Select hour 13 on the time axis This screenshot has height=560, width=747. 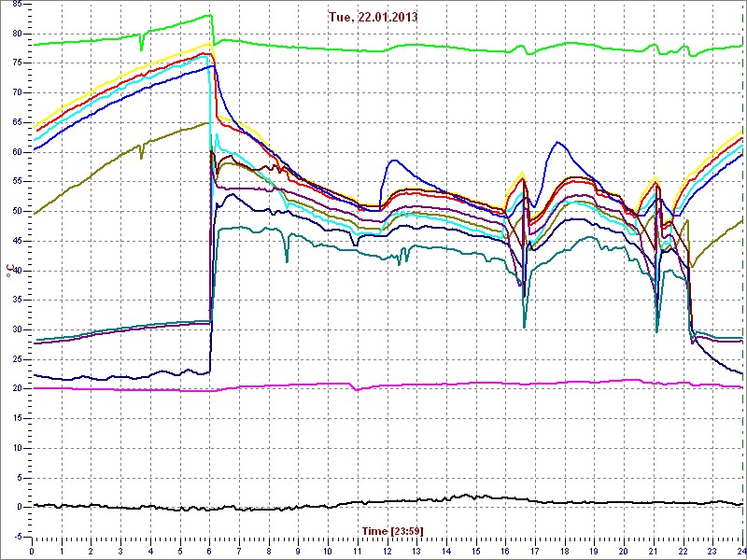click(x=416, y=552)
